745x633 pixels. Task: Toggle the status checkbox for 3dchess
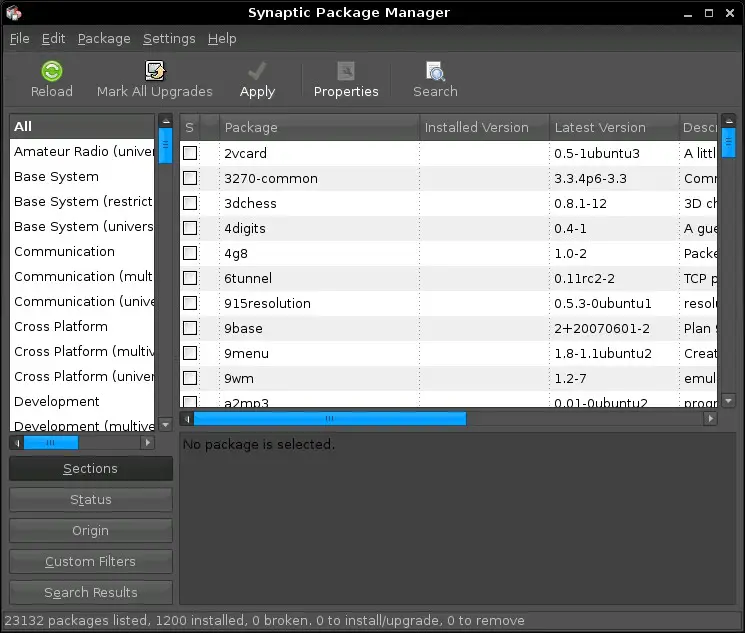(x=190, y=203)
